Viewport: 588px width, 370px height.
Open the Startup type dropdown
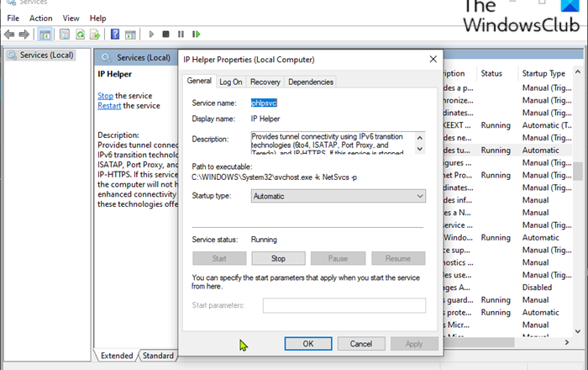tap(339, 196)
